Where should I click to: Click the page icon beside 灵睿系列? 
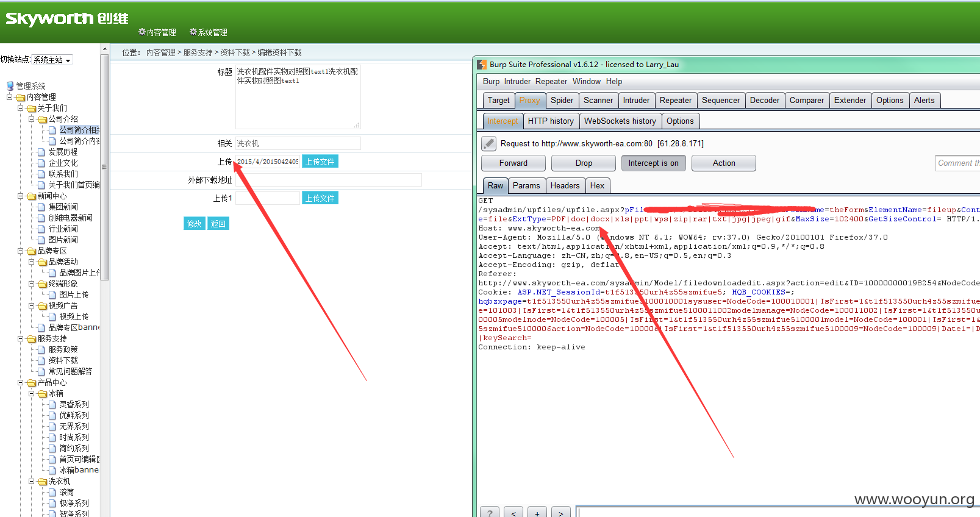52,404
